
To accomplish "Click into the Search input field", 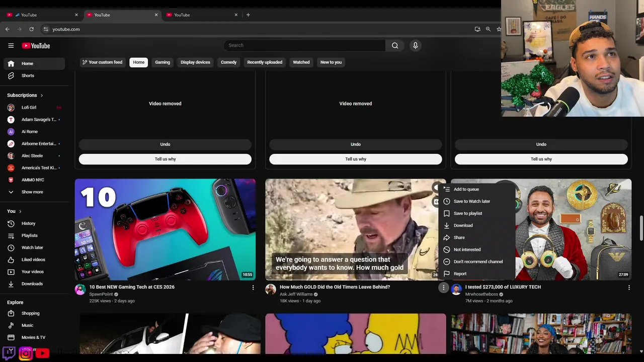I will pyautogui.click(x=305, y=45).
